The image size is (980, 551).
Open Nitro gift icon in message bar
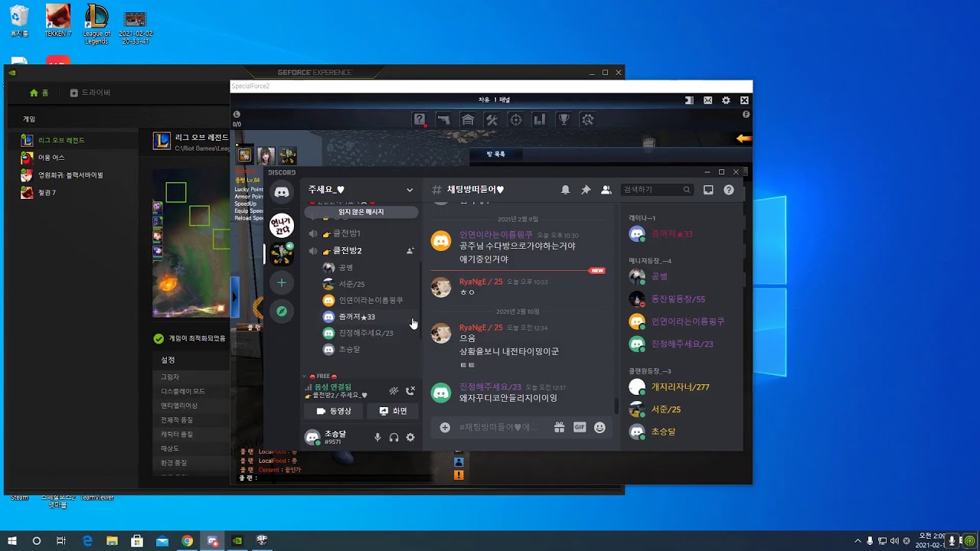pos(560,427)
